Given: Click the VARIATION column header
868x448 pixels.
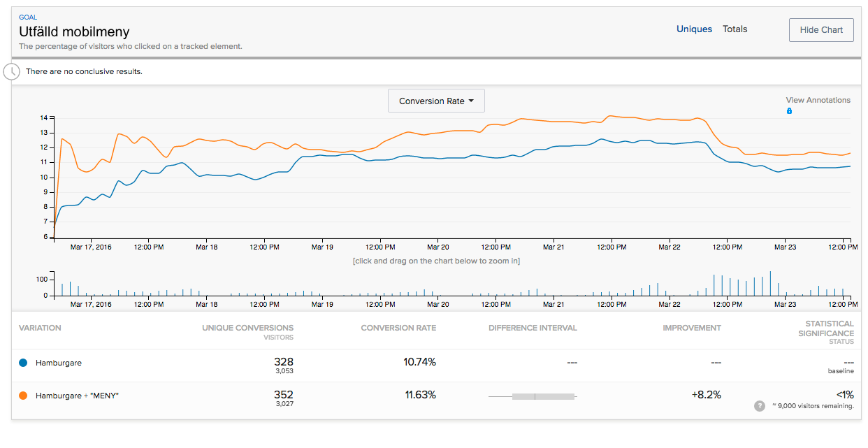Looking at the screenshot, I should click(40, 328).
